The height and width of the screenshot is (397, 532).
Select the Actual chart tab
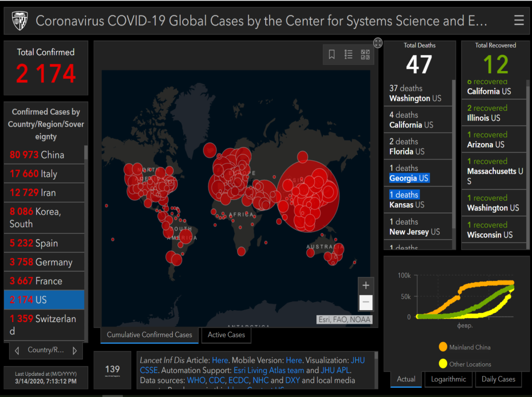pos(406,379)
